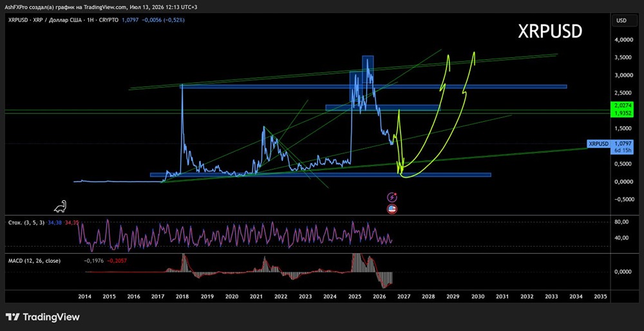Screen dimensions: 644x331
Task: Select the MACD (12, 26, close) legend
Action: [35, 260]
